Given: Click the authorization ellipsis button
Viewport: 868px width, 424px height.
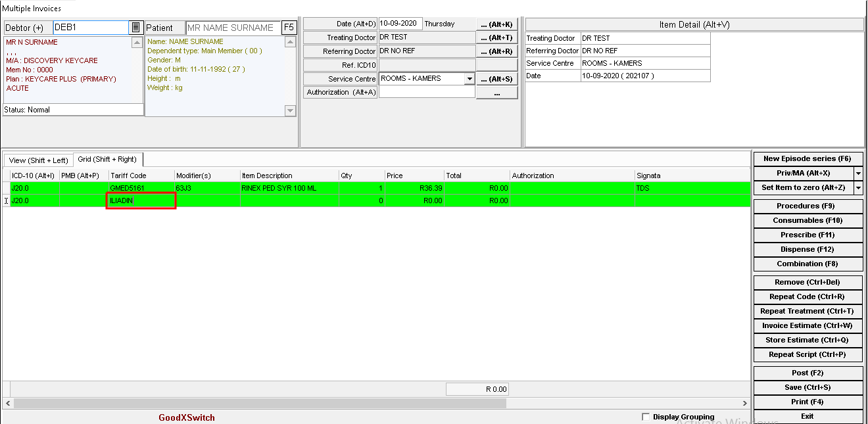Looking at the screenshot, I should (x=496, y=93).
